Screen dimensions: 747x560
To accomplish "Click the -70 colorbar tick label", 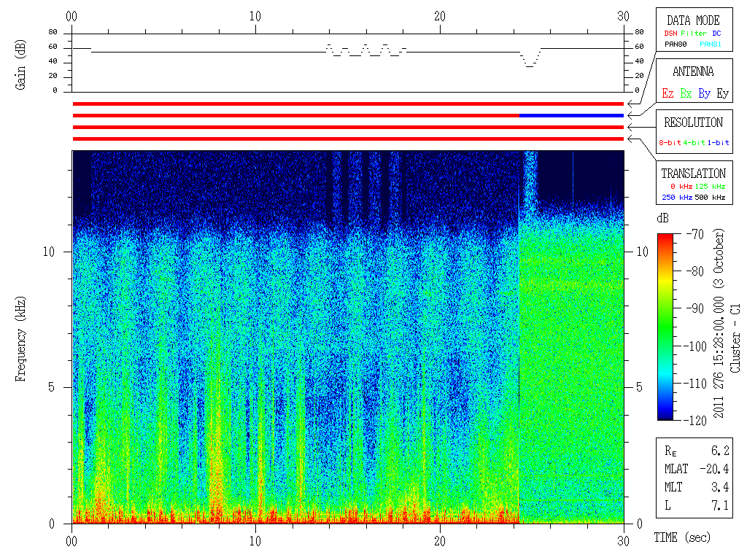I will (x=695, y=234).
